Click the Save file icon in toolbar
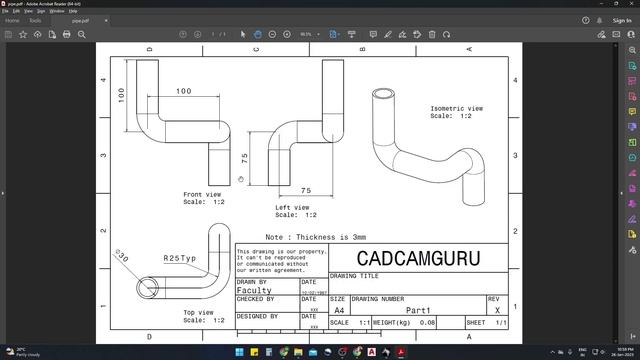This screenshot has width=640, height=360. tap(8, 35)
